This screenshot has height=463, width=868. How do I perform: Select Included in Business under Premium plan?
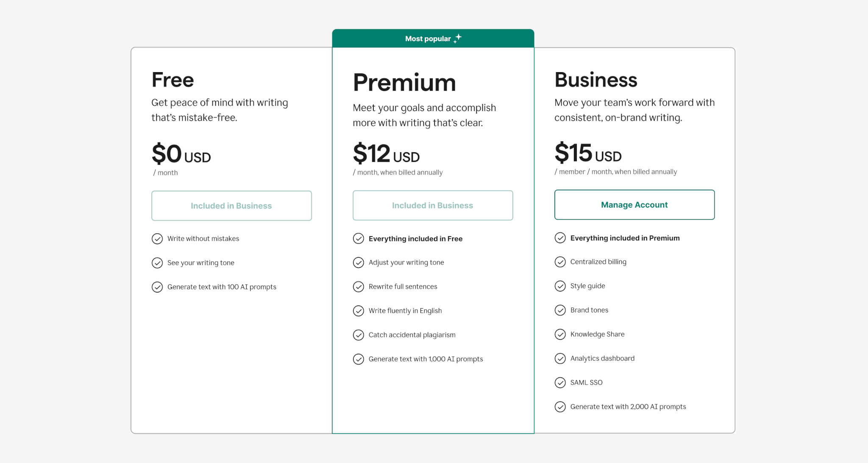click(x=433, y=205)
